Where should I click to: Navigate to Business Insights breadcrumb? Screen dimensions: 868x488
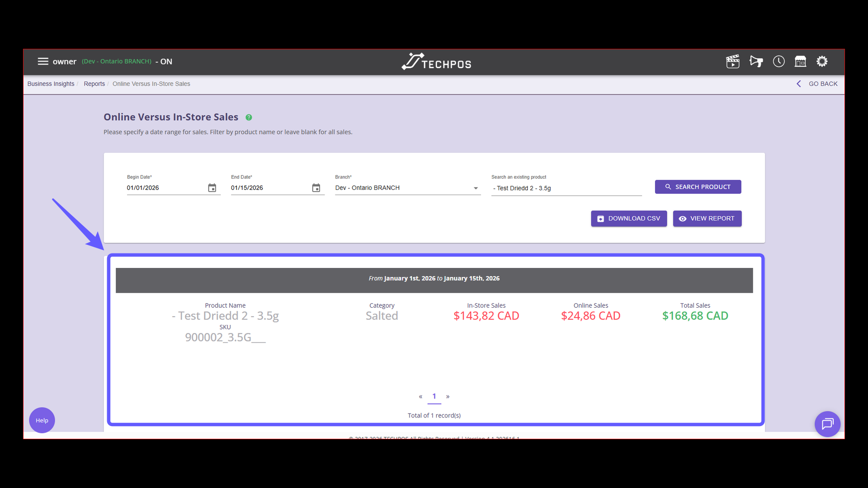51,84
